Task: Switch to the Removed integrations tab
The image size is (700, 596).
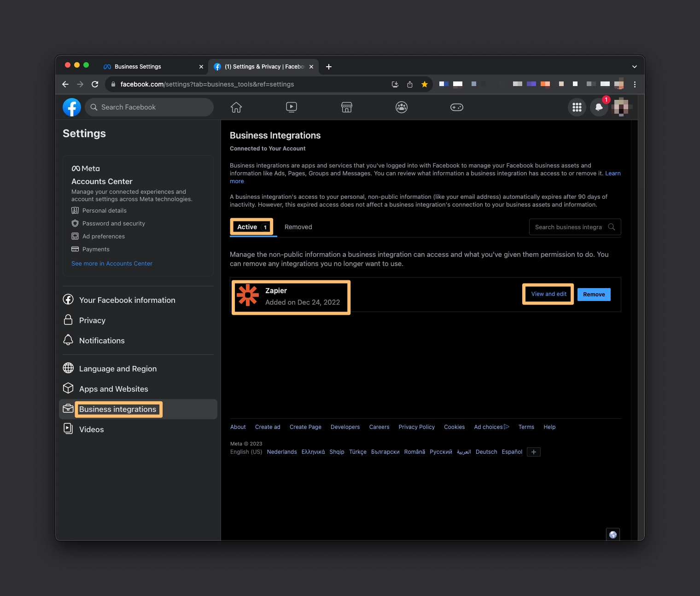Action: [298, 227]
